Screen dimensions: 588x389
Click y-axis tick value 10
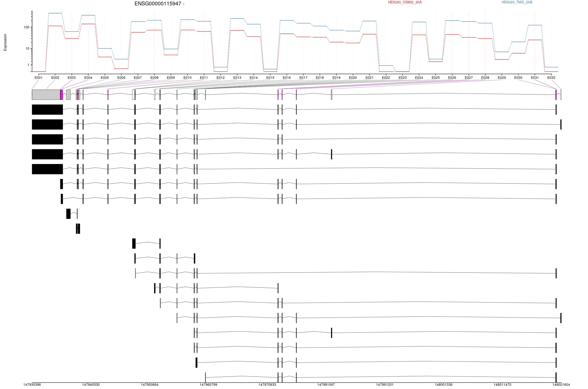point(27,49)
